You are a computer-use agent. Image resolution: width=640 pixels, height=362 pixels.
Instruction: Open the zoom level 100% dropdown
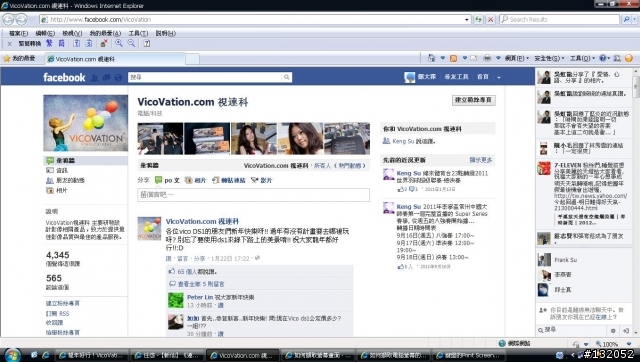tap(629, 344)
